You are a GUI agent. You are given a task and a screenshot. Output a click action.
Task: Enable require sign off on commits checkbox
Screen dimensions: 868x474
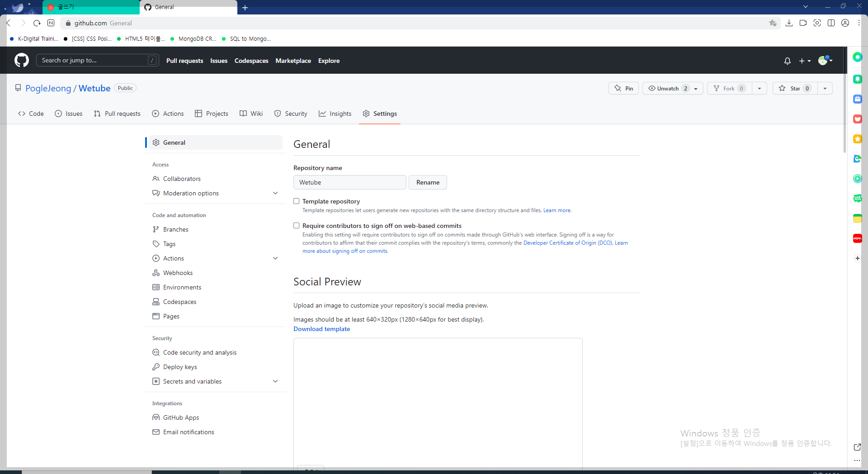pos(297,226)
